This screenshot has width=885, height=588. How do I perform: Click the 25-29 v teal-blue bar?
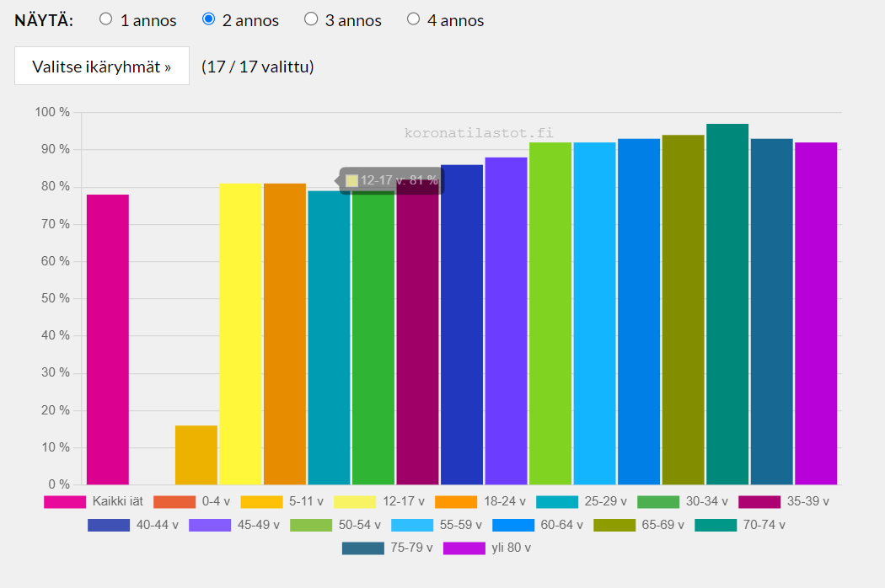click(329, 338)
